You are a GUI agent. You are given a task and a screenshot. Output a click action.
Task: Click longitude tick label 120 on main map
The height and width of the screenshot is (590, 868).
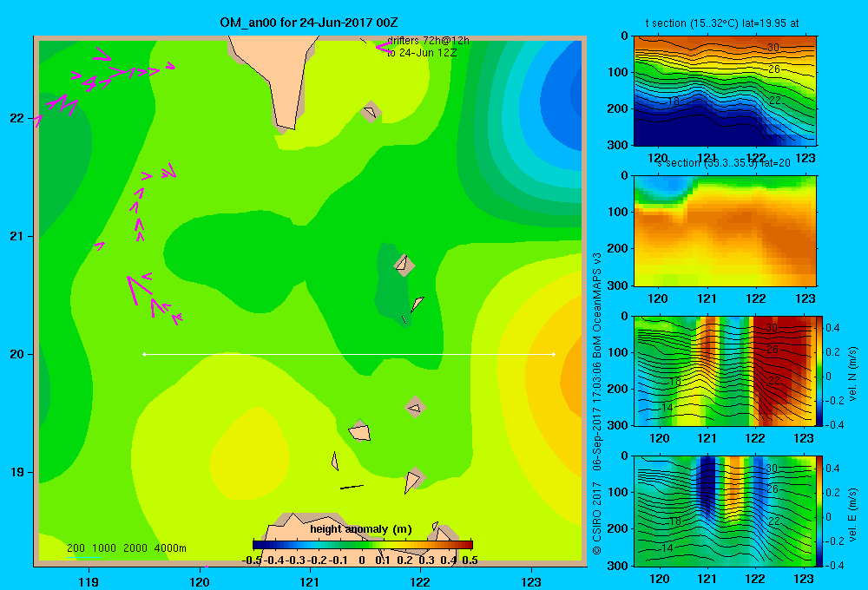(x=200, y=581)
